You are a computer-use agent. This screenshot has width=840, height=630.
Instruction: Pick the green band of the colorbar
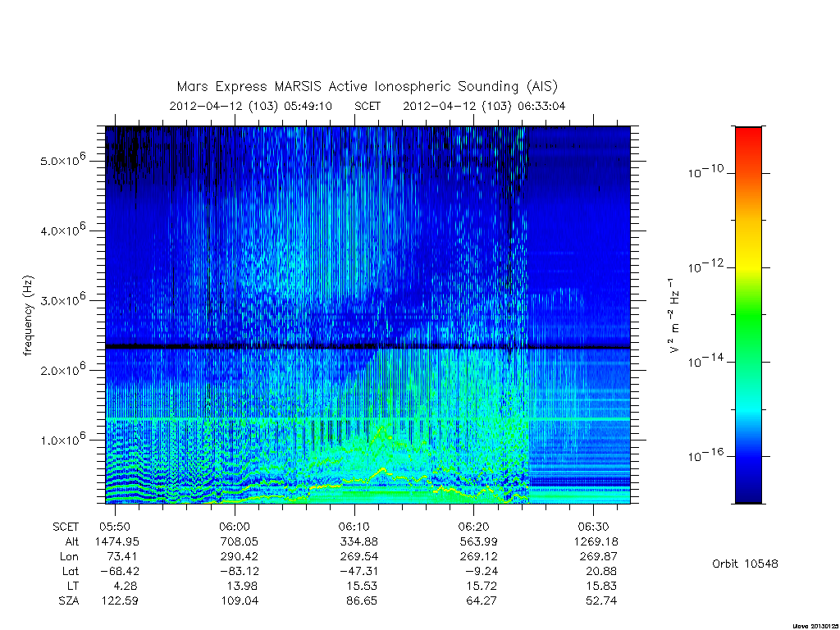[x=748, y=316]
